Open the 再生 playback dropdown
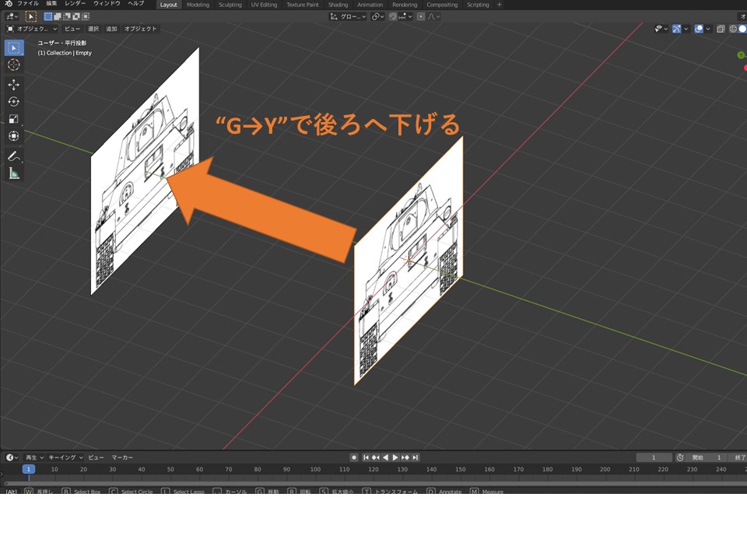The height and width of the screenshot is (560, 747). 34,457
